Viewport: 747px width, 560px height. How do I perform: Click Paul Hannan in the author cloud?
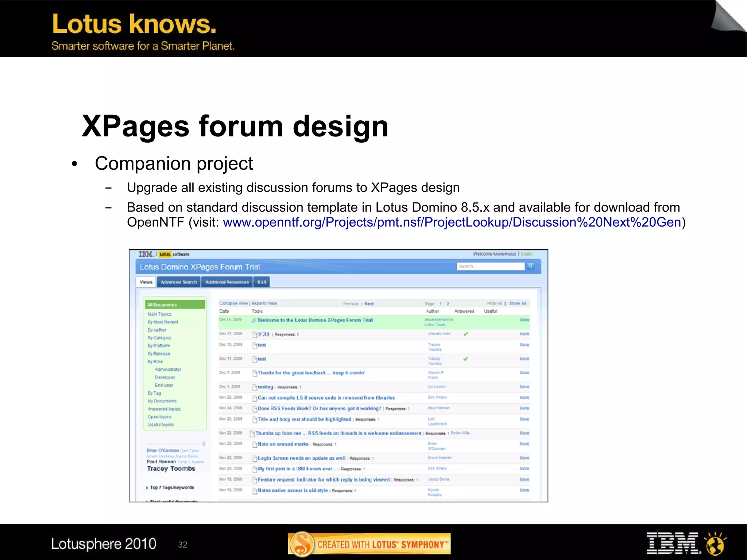click(x=161, y=461)
